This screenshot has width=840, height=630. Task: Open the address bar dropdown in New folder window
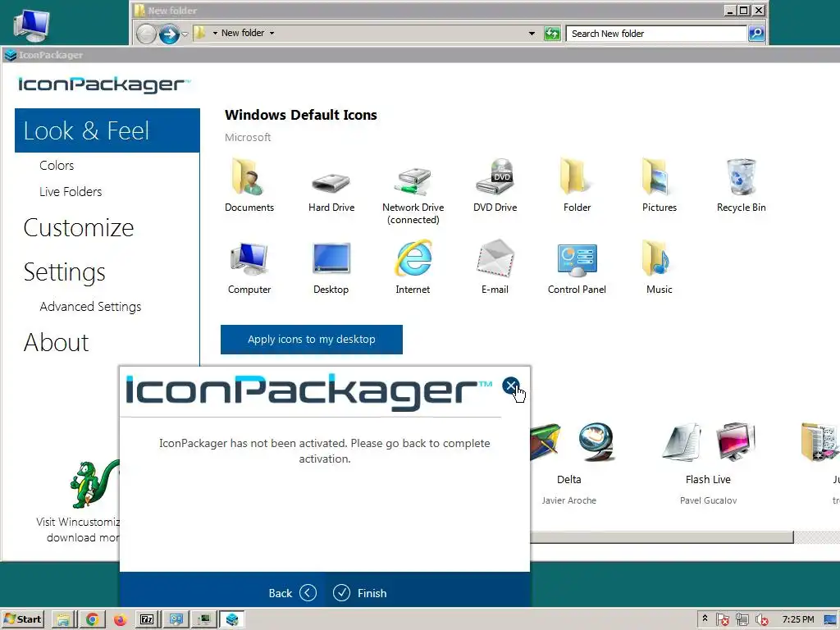(532, 33)
